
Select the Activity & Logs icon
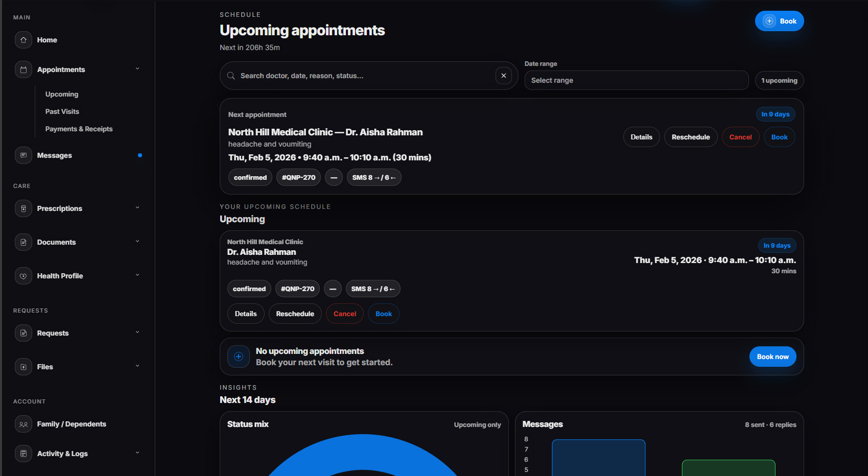pos(23,454)
